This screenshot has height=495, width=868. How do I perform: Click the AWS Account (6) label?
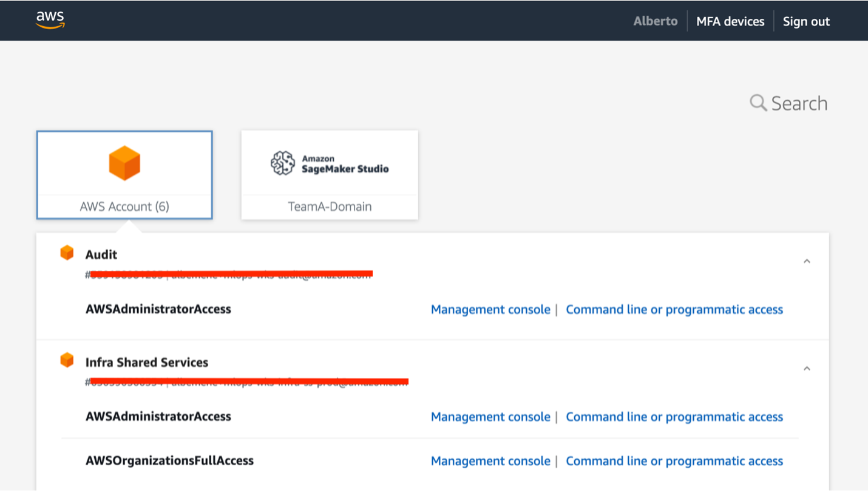point(124,207)
